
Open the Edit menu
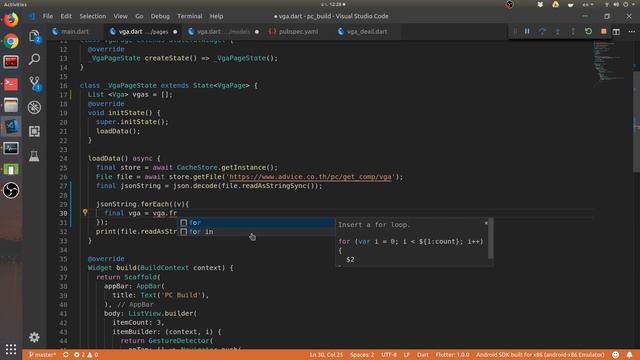click(x=66, y=16)
